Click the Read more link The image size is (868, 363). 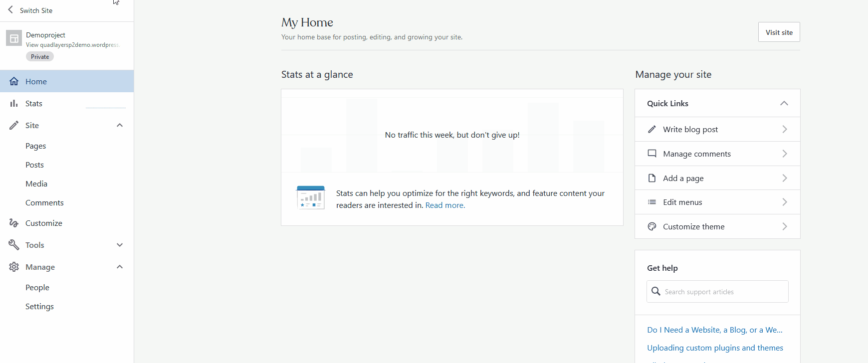445,205
